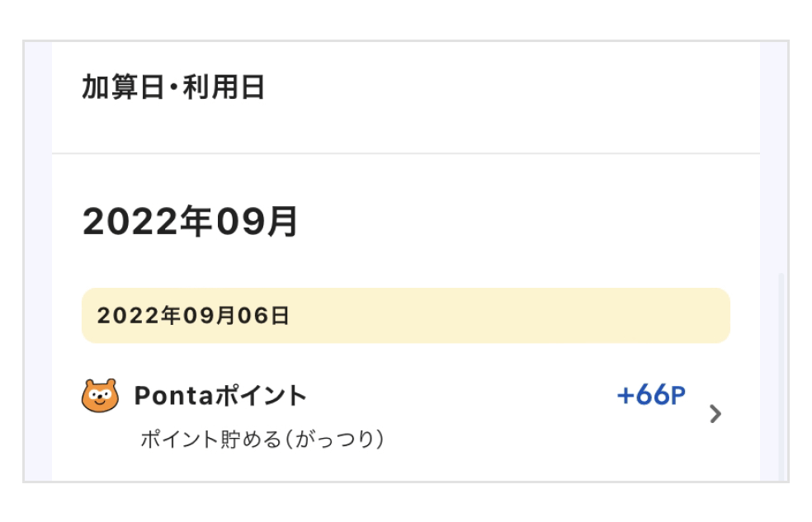Click white space right of 2022年09月 heading
Image resolution: width=812 pixels, height=522 pixels.
coord(512,222)
